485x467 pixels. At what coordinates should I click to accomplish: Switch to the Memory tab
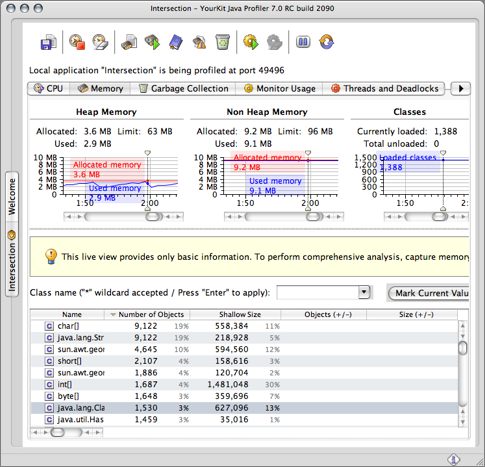click(x=100, y=89)
